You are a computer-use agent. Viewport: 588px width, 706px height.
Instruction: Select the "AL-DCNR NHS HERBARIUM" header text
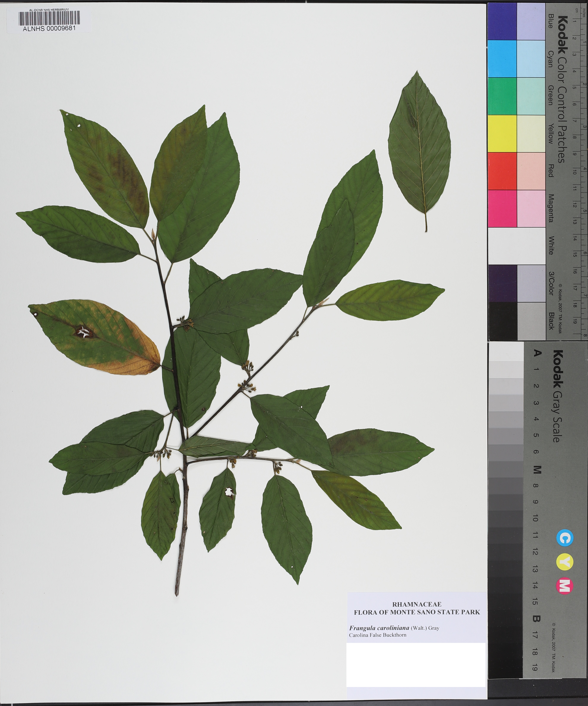click(49, 10)
